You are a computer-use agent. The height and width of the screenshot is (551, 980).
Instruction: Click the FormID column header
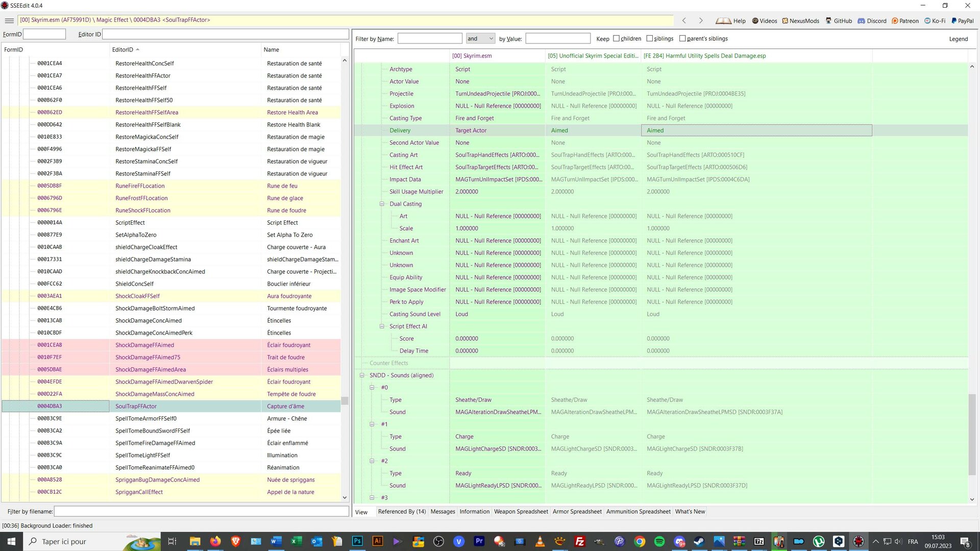(x=55, y=49)
